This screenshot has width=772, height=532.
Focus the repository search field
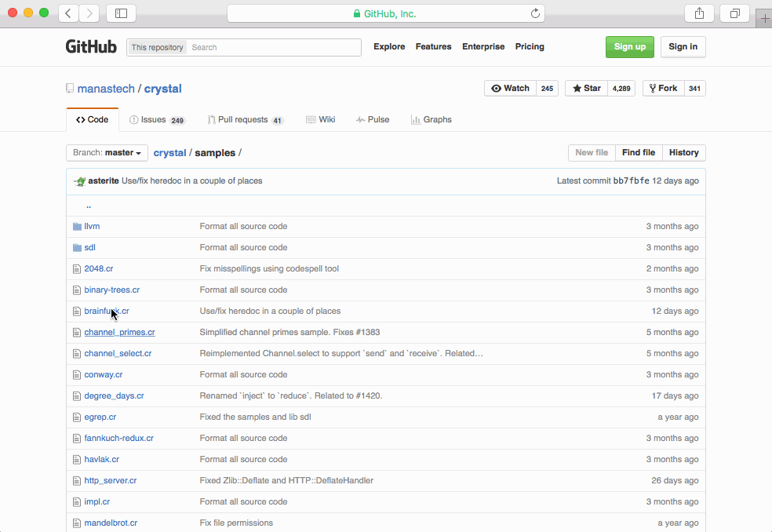coord(274,47)
